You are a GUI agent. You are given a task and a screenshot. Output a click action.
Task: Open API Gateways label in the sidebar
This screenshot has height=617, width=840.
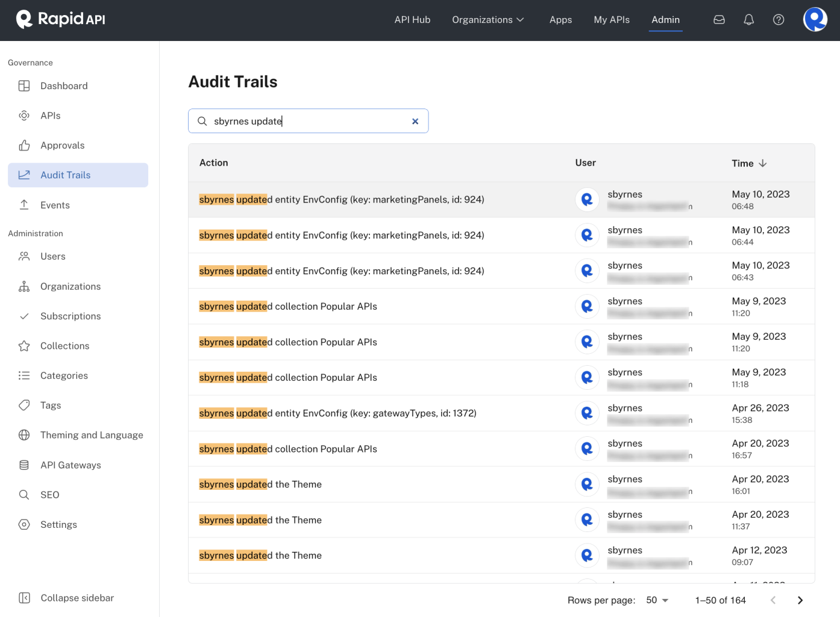[71, 465]
